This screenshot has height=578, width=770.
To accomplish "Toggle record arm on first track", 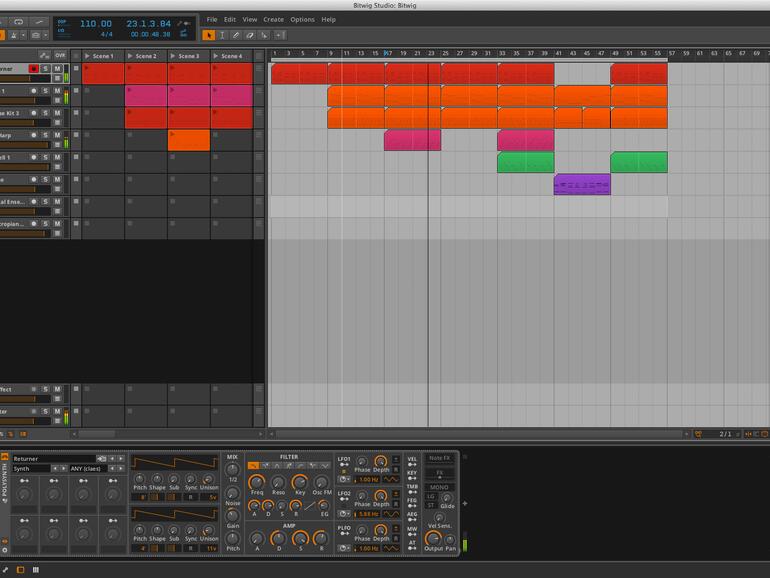I will [33, 69].
